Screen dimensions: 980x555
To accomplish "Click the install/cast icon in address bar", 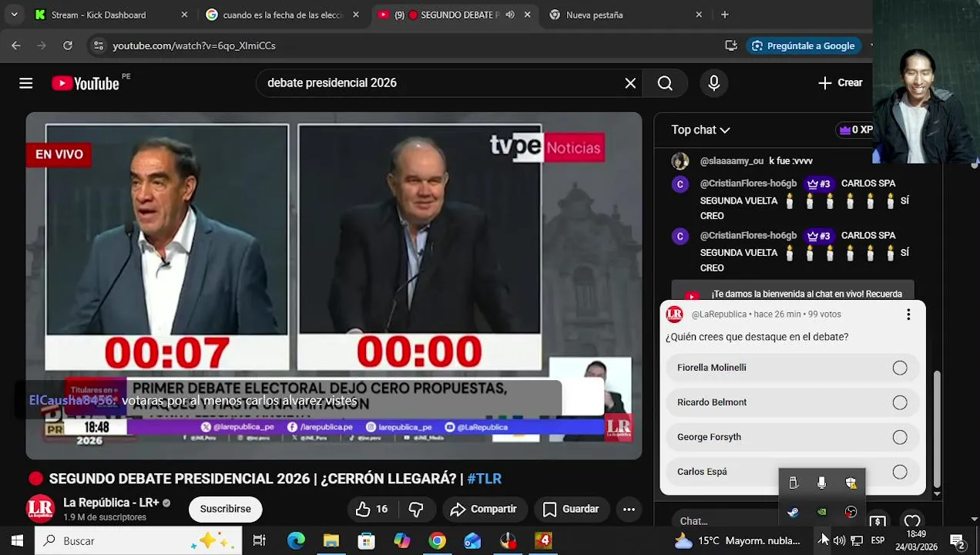I will (x=731, y=45).
